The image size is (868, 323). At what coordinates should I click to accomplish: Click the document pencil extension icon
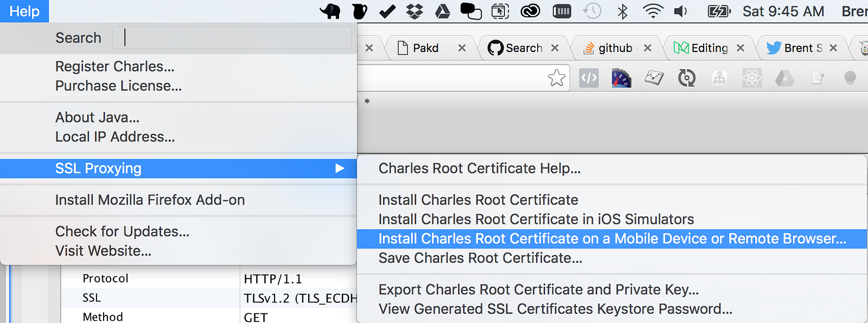818,79
